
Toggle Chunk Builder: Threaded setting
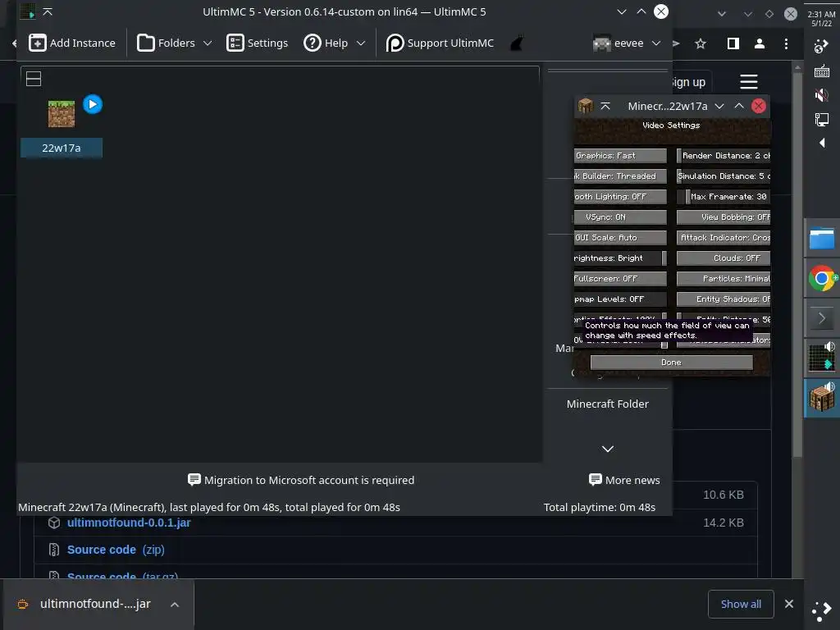(x=620, y=176)
